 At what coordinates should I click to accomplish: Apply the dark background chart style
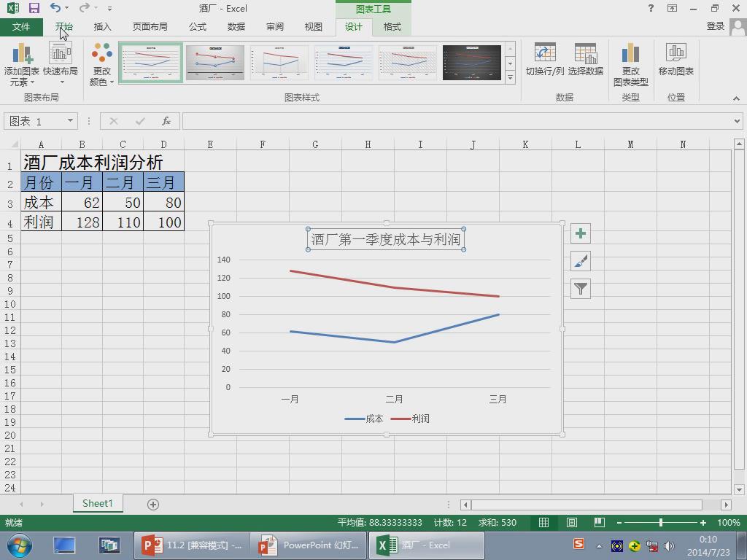pos(472,63)
